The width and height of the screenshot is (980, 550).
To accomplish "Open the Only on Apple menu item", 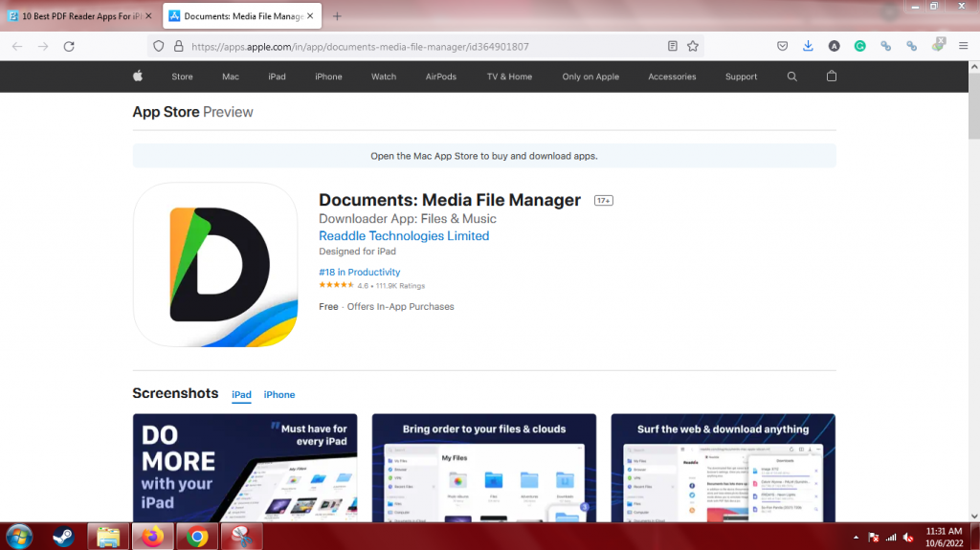I will click(x=590, y=77).
